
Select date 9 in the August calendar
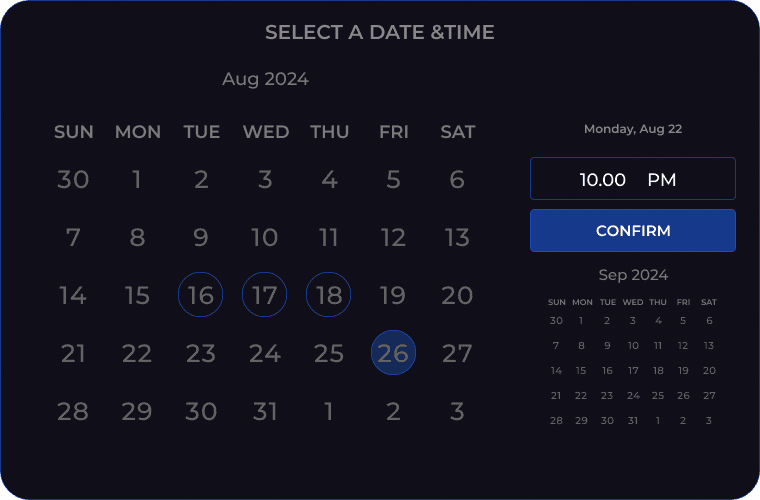pos(201,237)
